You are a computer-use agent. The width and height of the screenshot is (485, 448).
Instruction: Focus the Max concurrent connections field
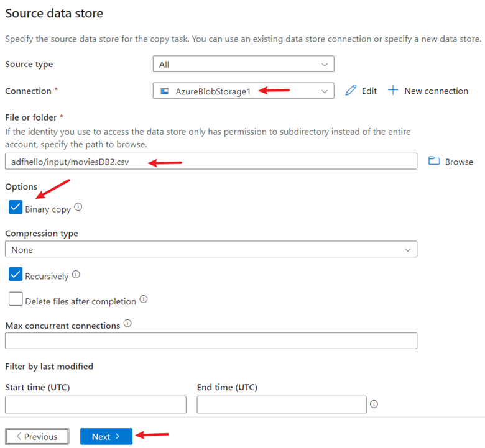pos(211,341)
